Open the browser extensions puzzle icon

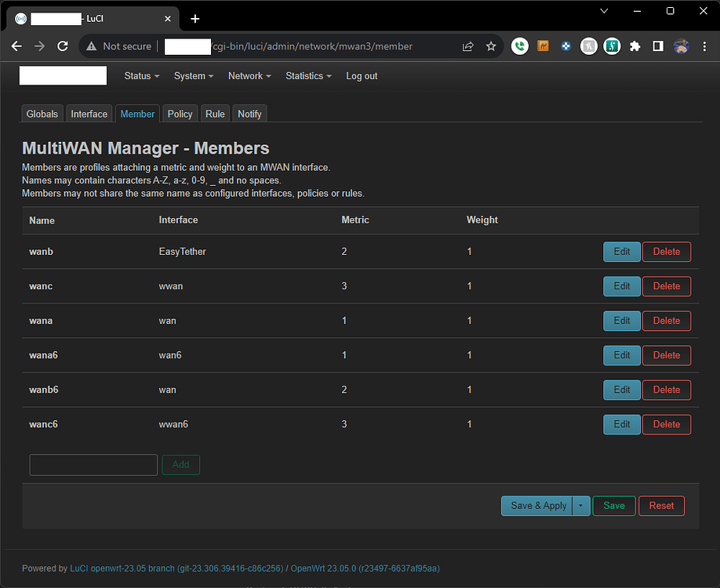coord(635,46)
